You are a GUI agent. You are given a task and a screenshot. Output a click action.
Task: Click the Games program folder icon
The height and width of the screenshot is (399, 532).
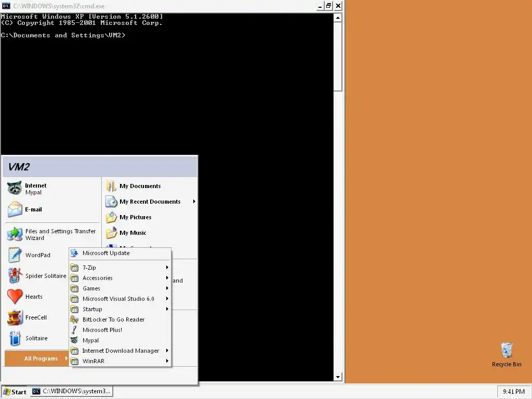74,288
